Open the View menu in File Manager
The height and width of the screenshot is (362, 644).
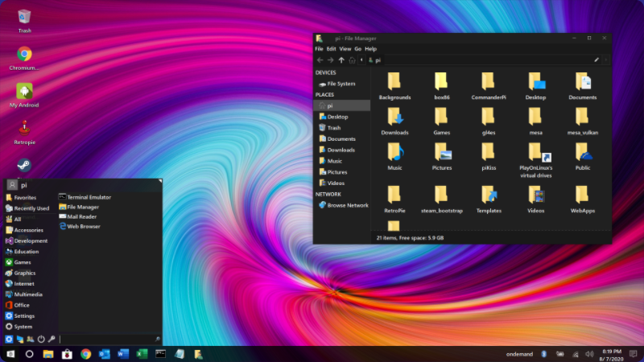click(x=345, y=48)
